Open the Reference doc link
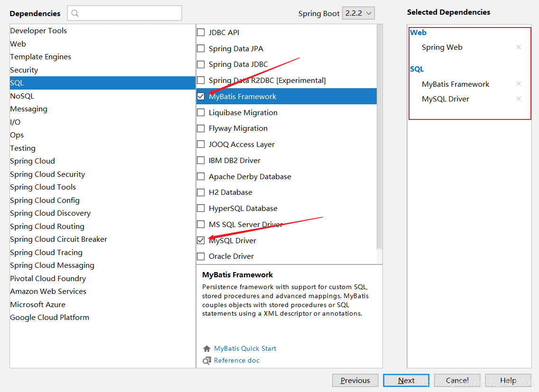The image size is (539, 392). coord(236,360)
